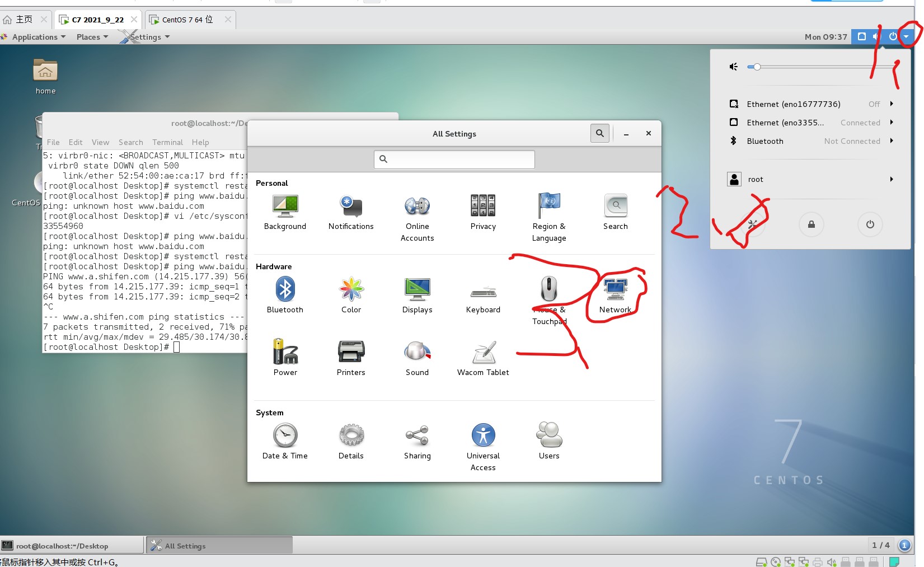Click the home folder desktop icon

click(x=45, y=77)
